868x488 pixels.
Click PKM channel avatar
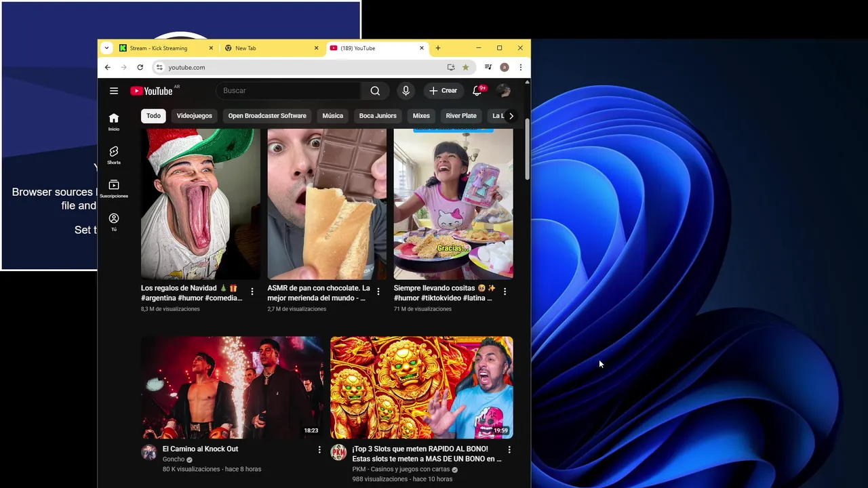pyautogui.click(x=338, y=453)
